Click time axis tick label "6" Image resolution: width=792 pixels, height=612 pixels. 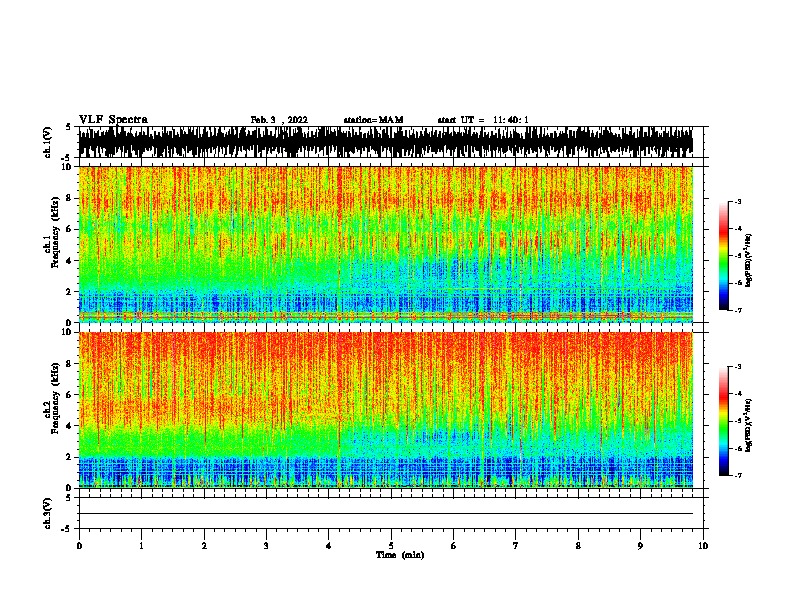(x=454, y=546)
